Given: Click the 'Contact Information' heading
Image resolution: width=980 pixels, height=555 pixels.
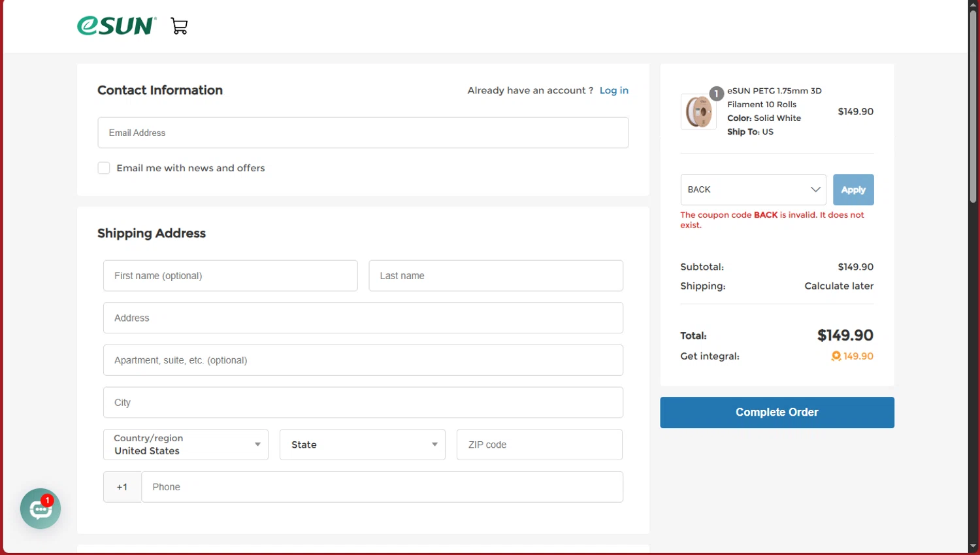Looking at the screenshot, I should pos(160,90).
